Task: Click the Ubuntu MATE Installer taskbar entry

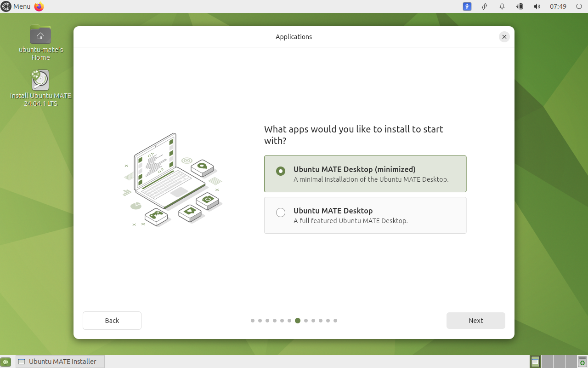Action: (x=60, y=362)
